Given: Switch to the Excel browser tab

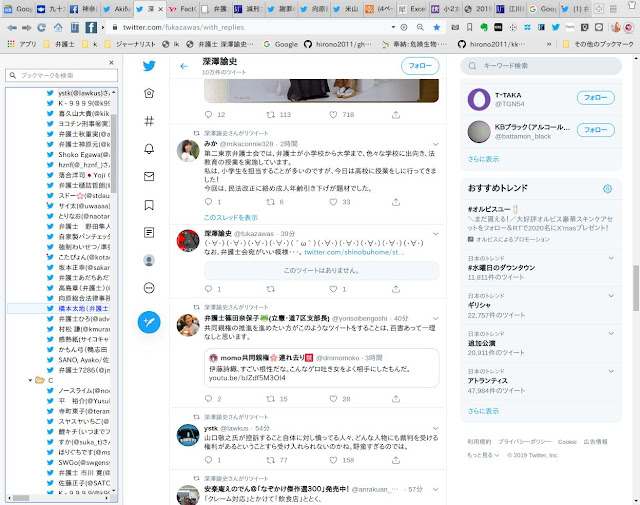Looking at the screenshot, I should coord(412,9).
